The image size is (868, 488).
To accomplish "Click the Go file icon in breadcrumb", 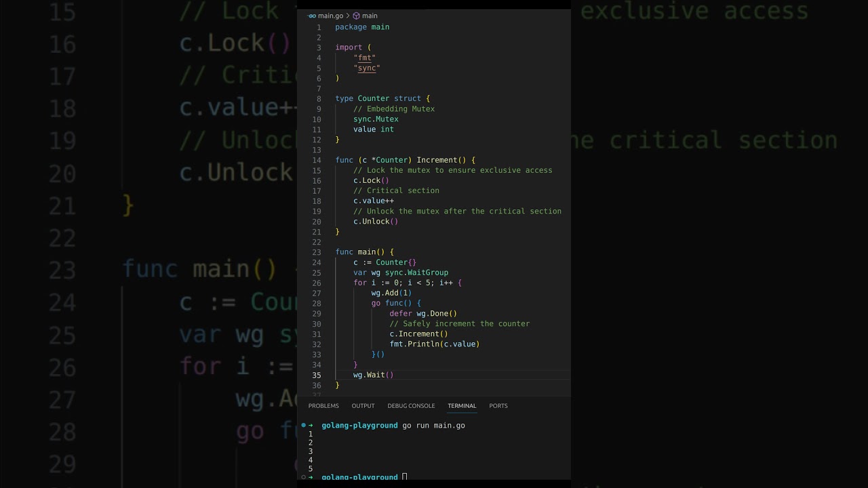I will pyautogui.click(x=312, y=16).
